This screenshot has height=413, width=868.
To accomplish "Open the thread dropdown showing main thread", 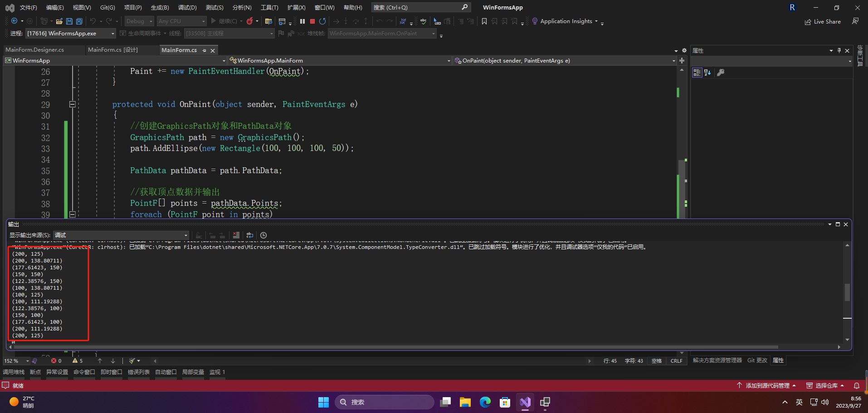I will tap(229, 33).
